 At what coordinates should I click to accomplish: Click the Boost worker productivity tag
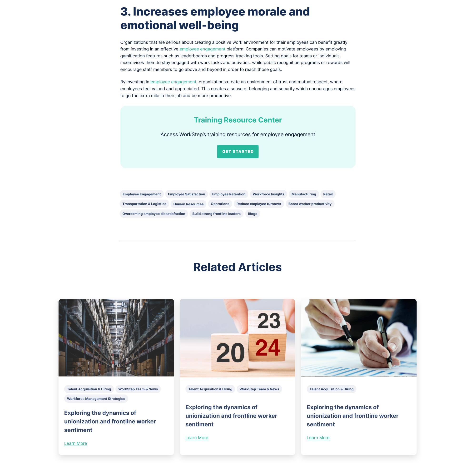click(x=310, y=203)
